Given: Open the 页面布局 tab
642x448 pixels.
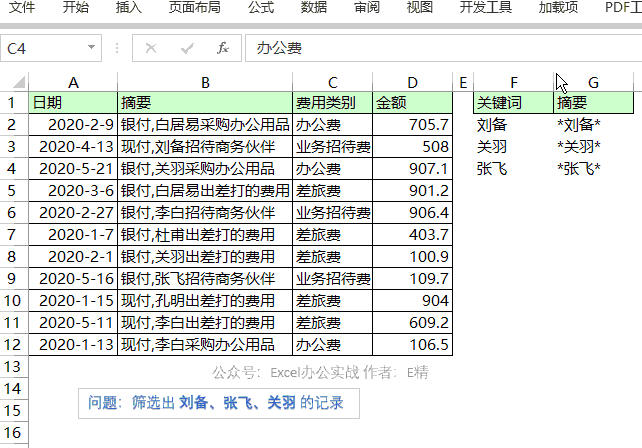Looking at the screenshot, I should [x=194, y=8].
